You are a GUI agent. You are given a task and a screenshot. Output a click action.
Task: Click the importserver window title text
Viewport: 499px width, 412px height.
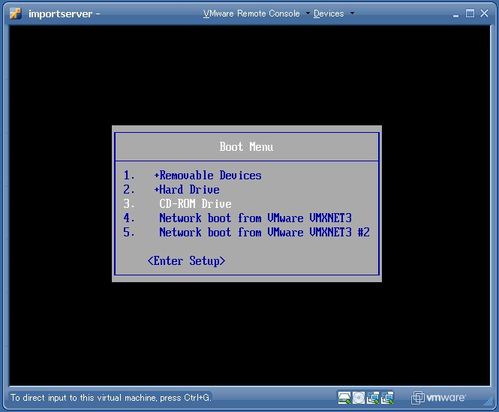[60, 14]
